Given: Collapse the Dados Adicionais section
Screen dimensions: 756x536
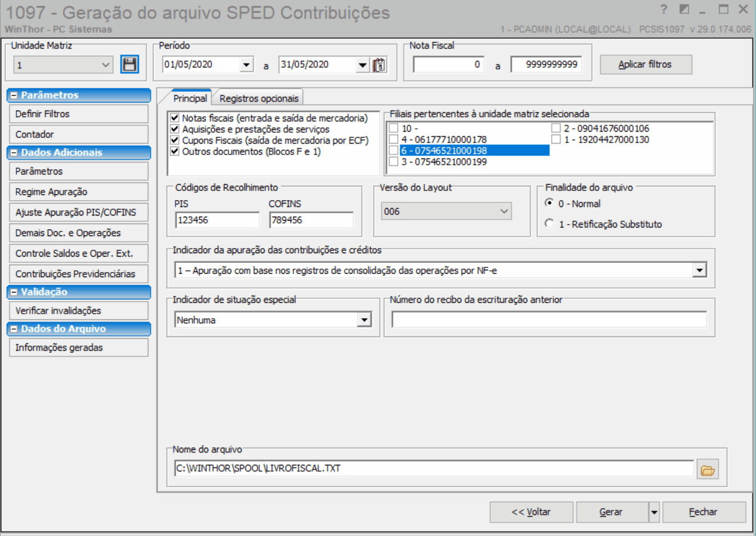Looking at the screenshot, I should [14, 153].
